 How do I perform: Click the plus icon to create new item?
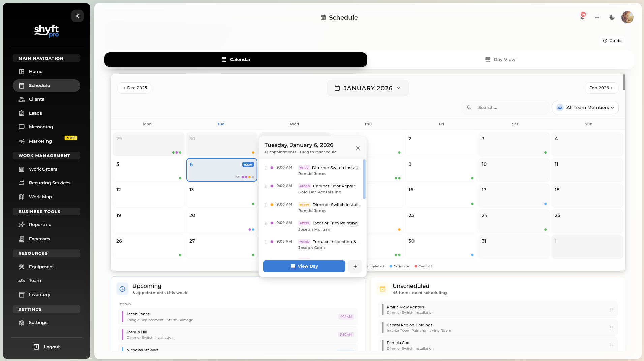[596, 17]
